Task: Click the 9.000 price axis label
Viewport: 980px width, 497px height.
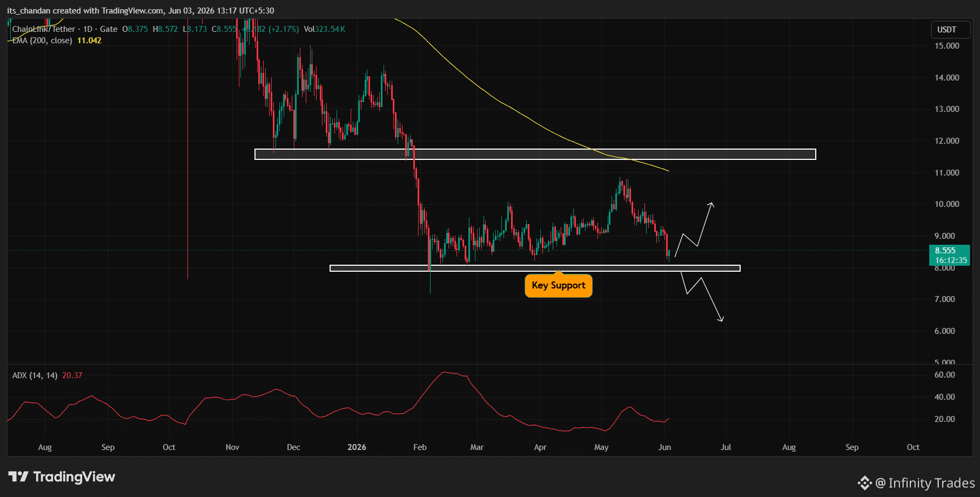Action: tap(945, 236)
